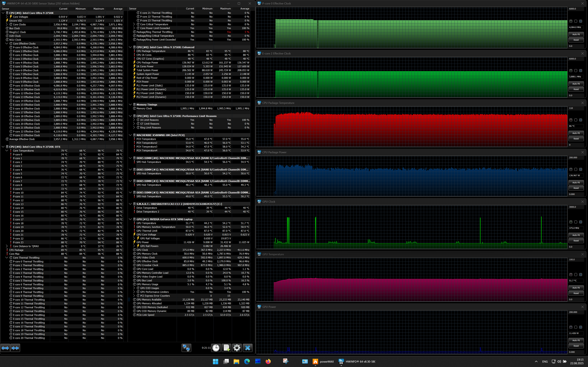Click the Maximum column header in left panel
This screenshot has width=588, height=367.
(98, 9)
